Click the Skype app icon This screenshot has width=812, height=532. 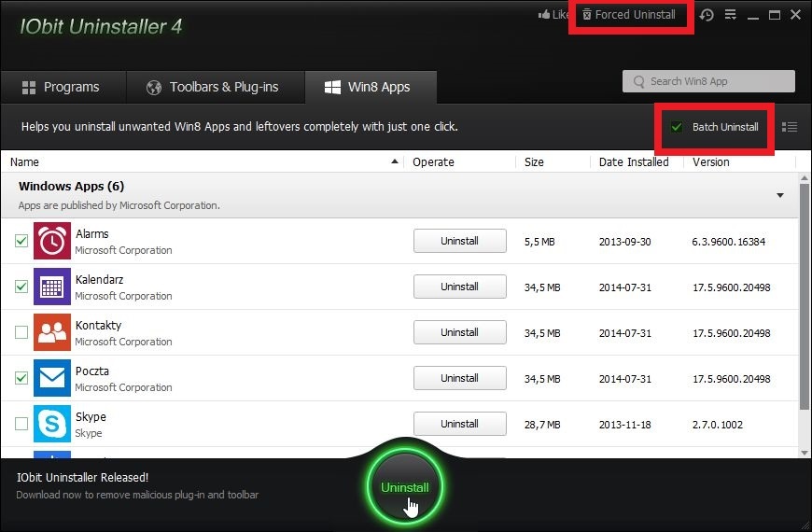[x=52, y=424]
